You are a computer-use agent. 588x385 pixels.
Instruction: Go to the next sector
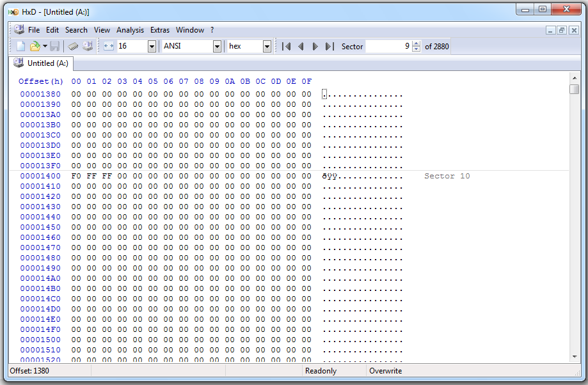point(315,47)
